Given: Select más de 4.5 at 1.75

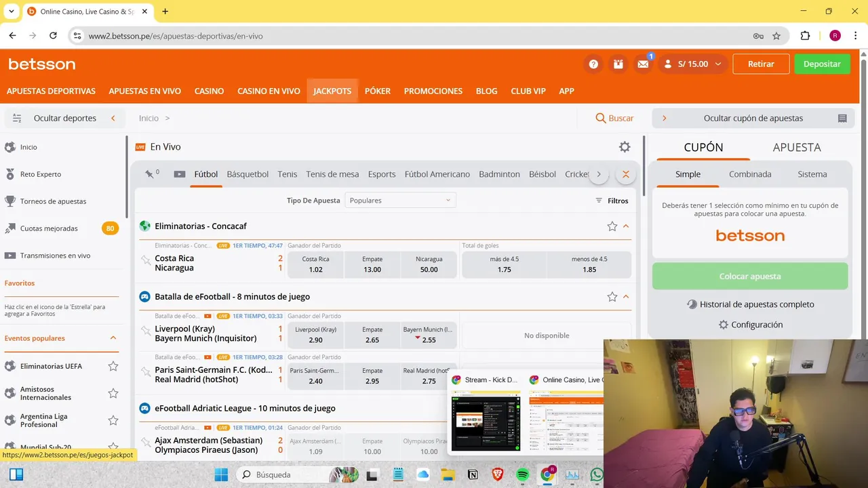Looking at the screenshot, I should click(505, 264).
